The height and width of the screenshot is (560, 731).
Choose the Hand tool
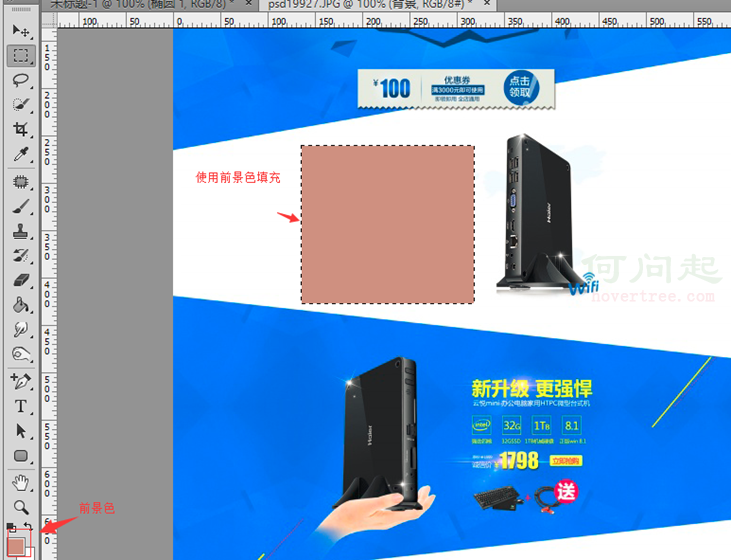pos(20,482)
